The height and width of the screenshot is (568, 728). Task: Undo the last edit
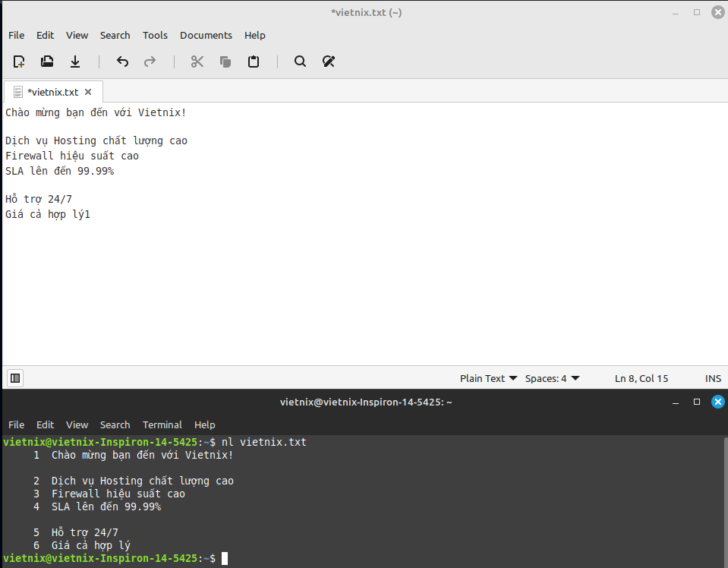pos(122,62)
